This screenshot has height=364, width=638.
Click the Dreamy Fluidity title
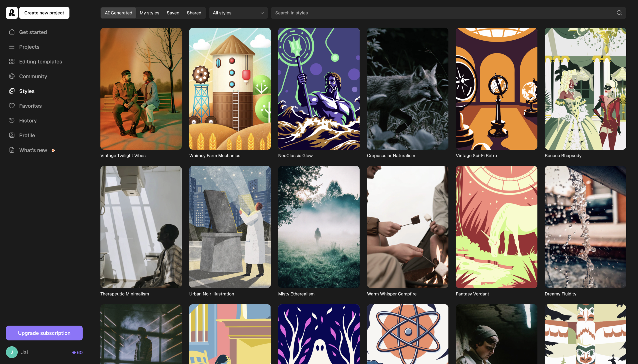tap(560, 294)
